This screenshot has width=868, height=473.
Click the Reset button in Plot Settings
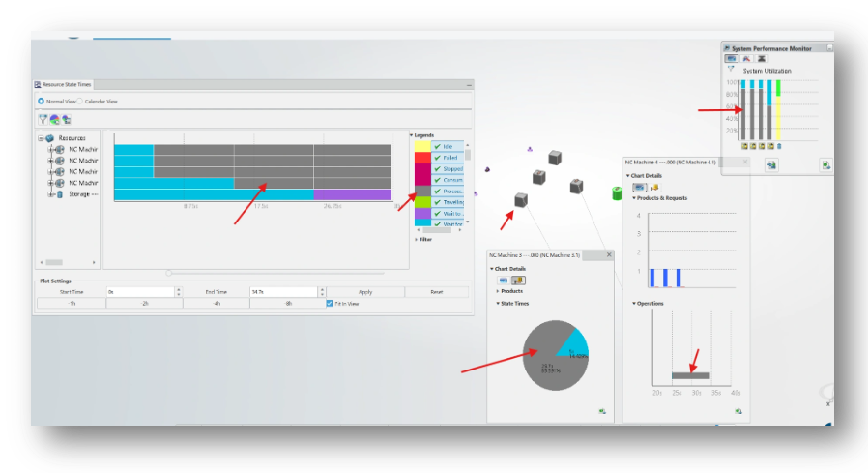[x=437, y=292]
